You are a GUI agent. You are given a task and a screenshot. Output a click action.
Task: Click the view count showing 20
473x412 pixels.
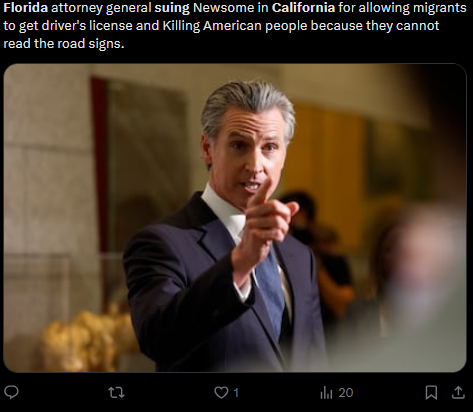(346, 393)
